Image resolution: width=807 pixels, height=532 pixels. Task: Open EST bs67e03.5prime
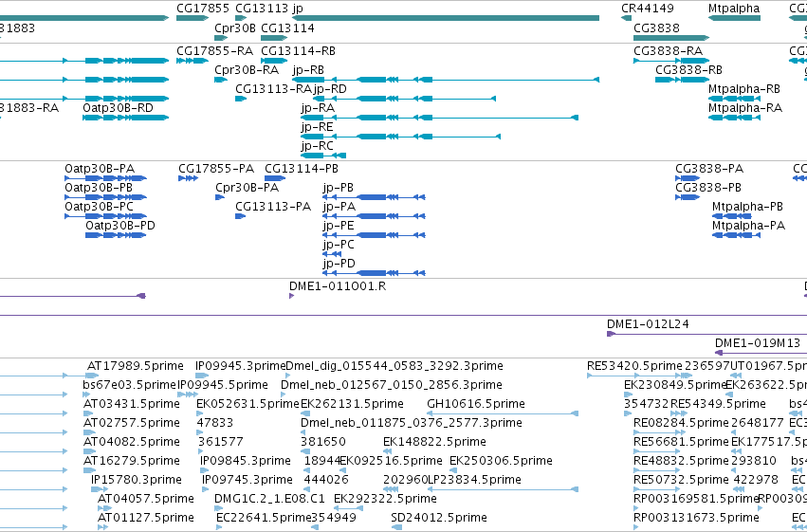(x=129, y=385)
